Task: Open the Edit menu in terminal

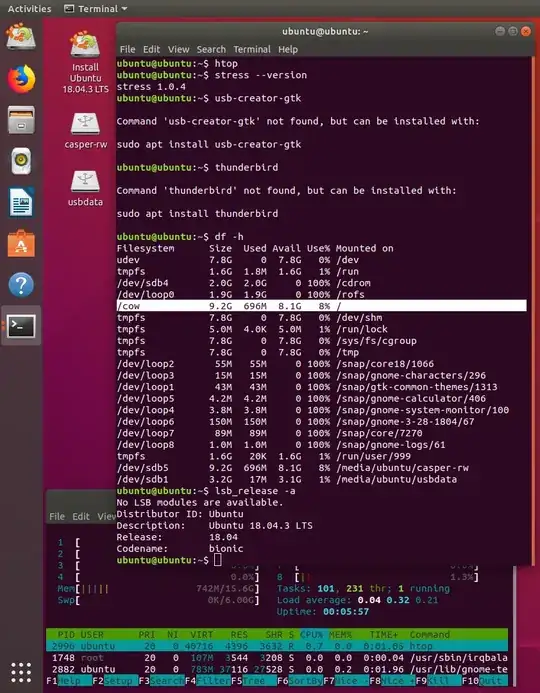Action: coord(151,50)
